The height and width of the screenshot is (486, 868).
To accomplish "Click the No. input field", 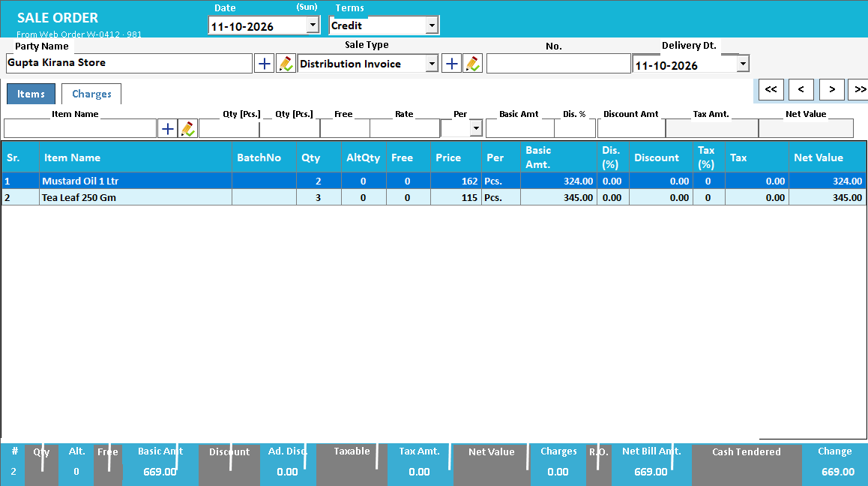I will click(x=558, y=64).
